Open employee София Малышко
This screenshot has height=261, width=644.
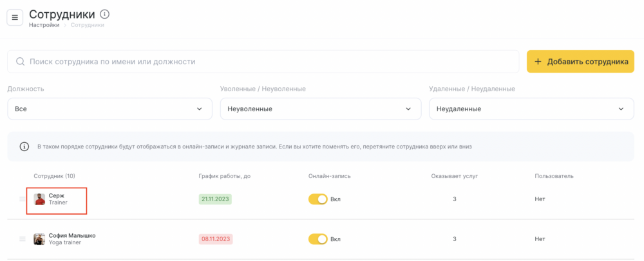[72, 235]
